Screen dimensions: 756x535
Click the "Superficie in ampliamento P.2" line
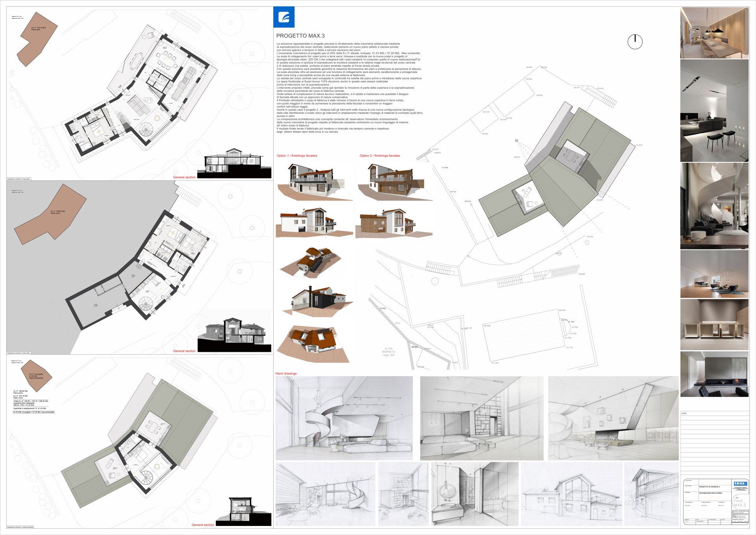click(x=30, y=409)
